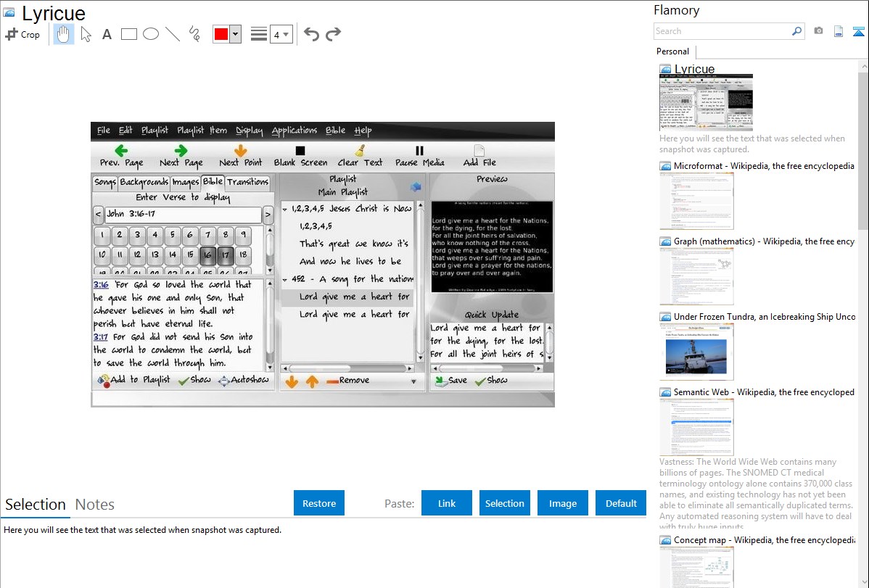Redo the last undone edit
The height and width of the screenshot is (588, 869).
[333, 34]
